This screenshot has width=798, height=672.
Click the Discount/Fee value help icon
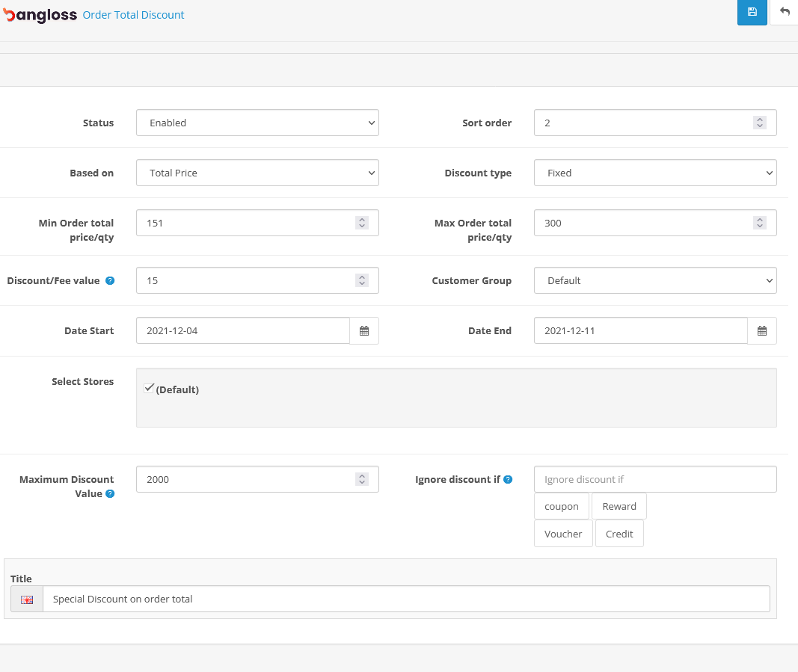pyautogui.click(x=110, y=281)
